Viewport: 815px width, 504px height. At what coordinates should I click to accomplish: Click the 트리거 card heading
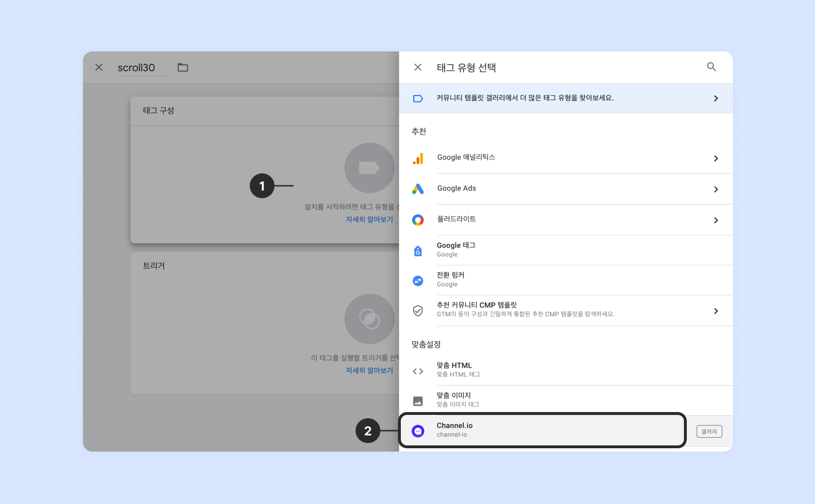[x=154, y=266]
